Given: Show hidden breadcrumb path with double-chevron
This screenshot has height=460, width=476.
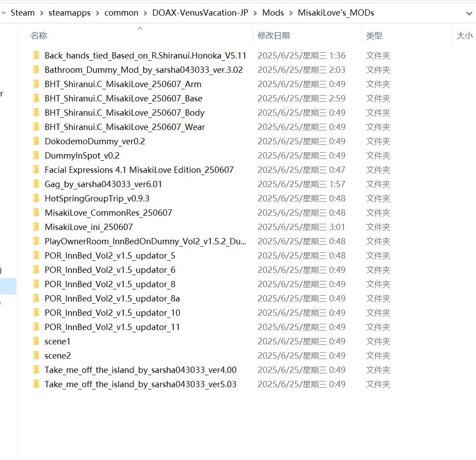Looking at the screenshot, I should (x=4, y=13).
